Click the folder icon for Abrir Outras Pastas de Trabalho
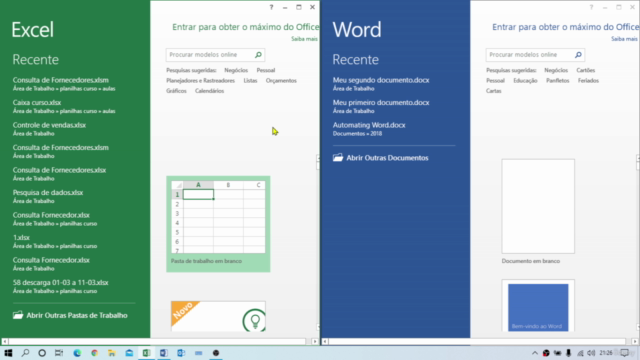This screenshot has height=360, width=640. pos(18,315)
